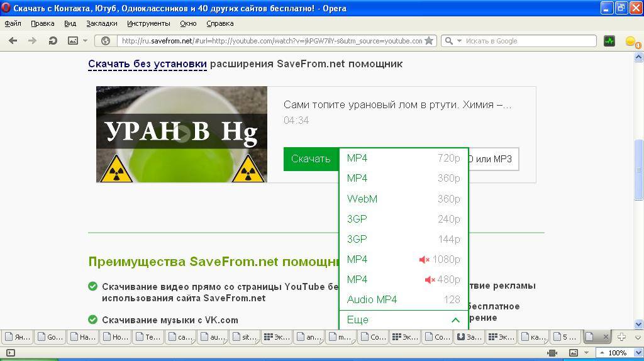Switch to the 'Go…' tab
The height and width of the screenshot is (361, 644).
pos(50,336)
